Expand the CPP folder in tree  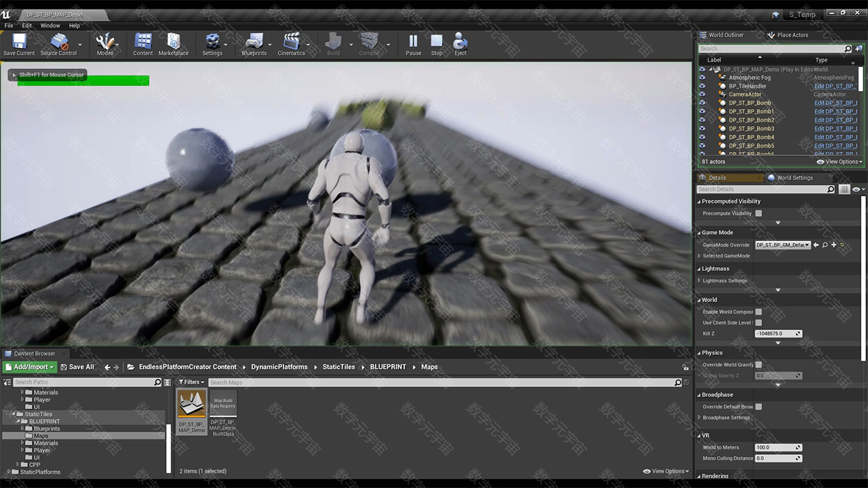pos(18,464)
